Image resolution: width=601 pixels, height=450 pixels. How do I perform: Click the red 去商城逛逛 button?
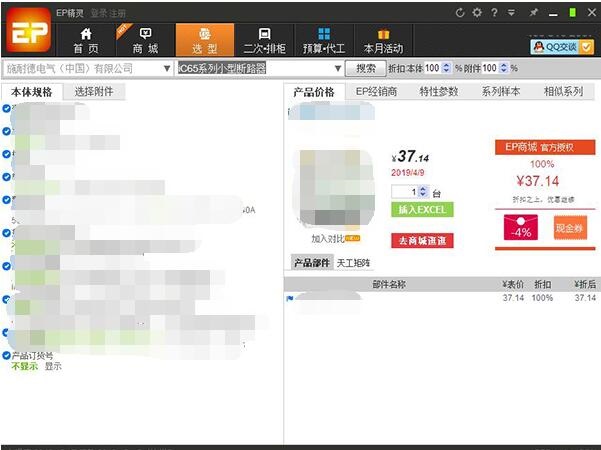[x=422, y=241]
